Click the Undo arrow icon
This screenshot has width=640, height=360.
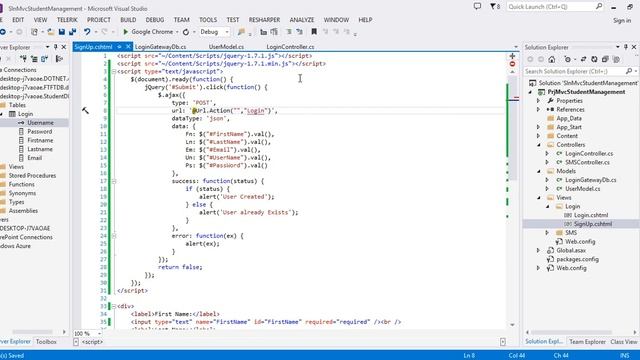87,32
